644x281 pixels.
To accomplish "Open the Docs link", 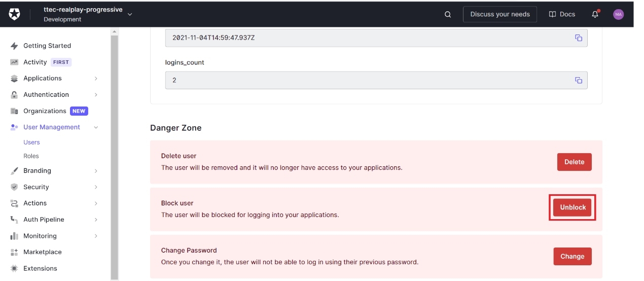I will pyautogui.click(x=562, y=14).
